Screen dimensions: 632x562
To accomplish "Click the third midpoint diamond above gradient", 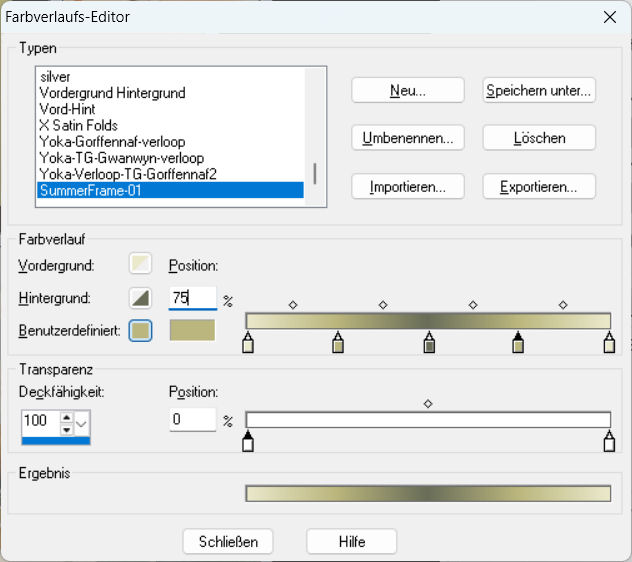I will [473, 305].
